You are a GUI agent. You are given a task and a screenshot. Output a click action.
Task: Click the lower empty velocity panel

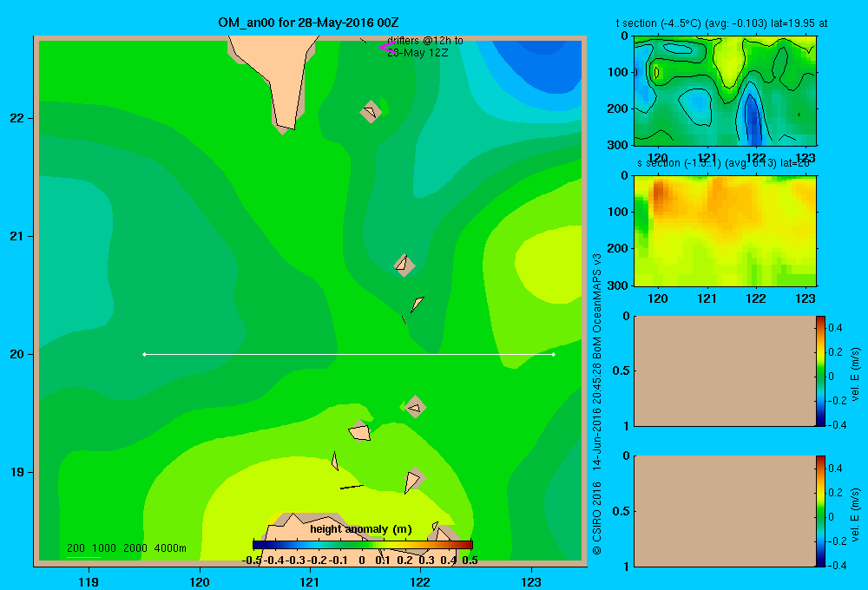[x=725, y=511]
